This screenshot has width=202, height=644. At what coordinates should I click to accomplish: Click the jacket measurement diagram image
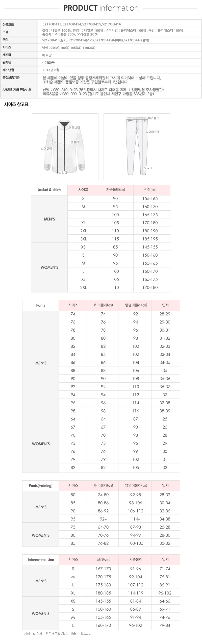pos(65,146)
